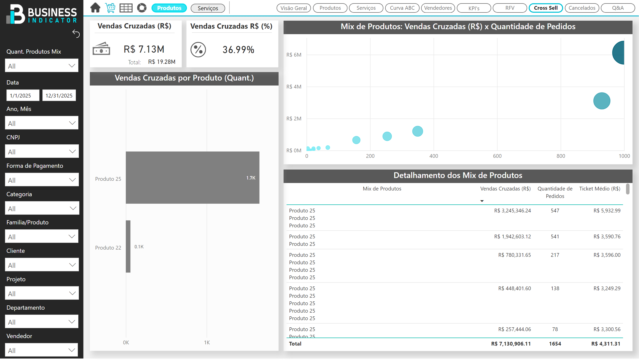Toggle the Produtos pill selector
This screenshot has width=639, height=364.
tap(169, 8)
